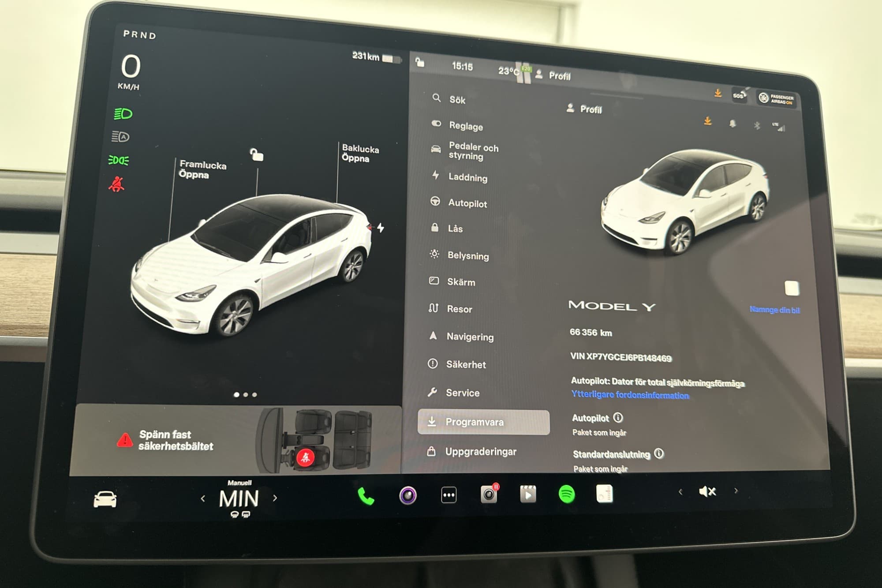Tap the 66 356 km odometer reading
882x588 pixels.
590,332
